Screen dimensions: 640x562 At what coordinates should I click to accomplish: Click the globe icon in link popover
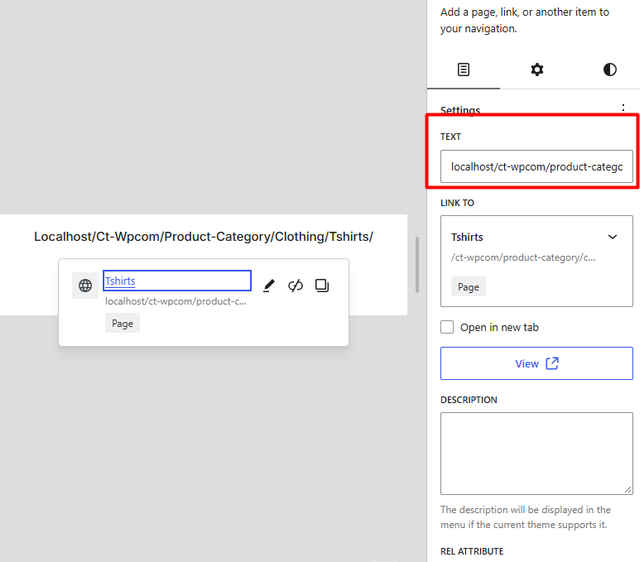click(85, 285)
